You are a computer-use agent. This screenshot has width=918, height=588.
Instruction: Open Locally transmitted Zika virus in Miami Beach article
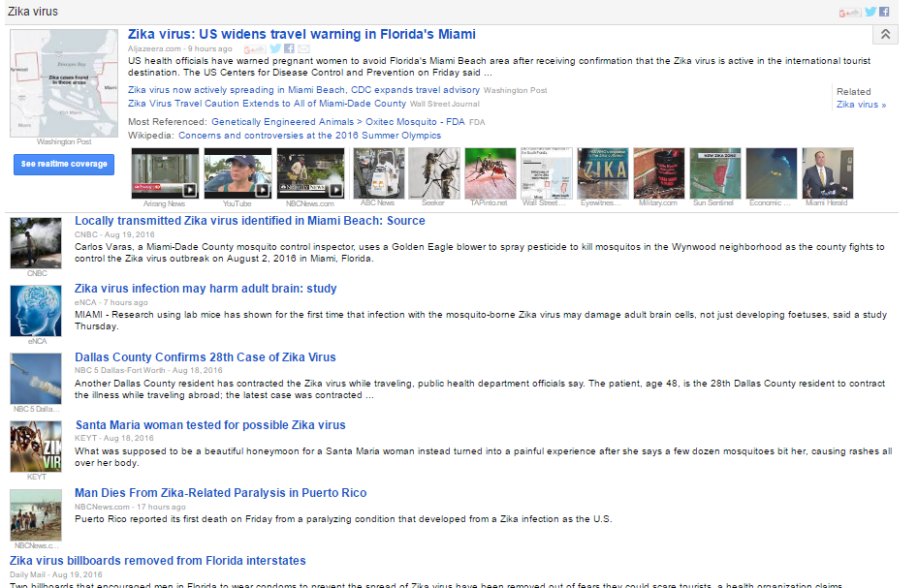[x=250, y=221]
